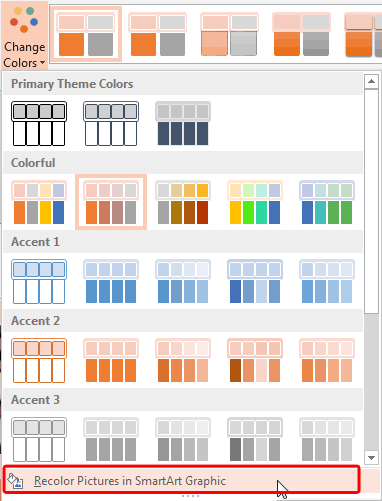382x501 pixels.
Task: Select the Colorful orange-gray-yellow-blue accent option
Action: tap(39, 202)
